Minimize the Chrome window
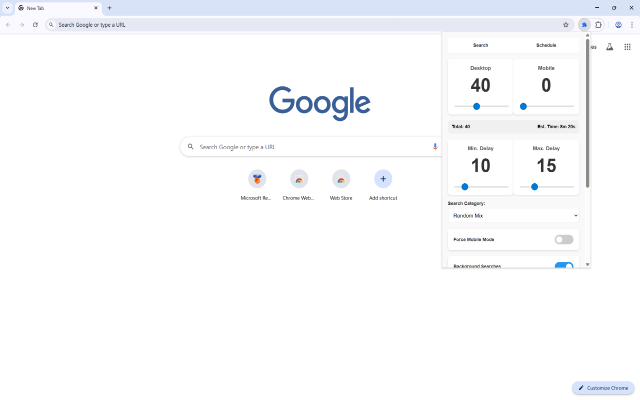Screen dimensions: 640x400 pos(597,8)
